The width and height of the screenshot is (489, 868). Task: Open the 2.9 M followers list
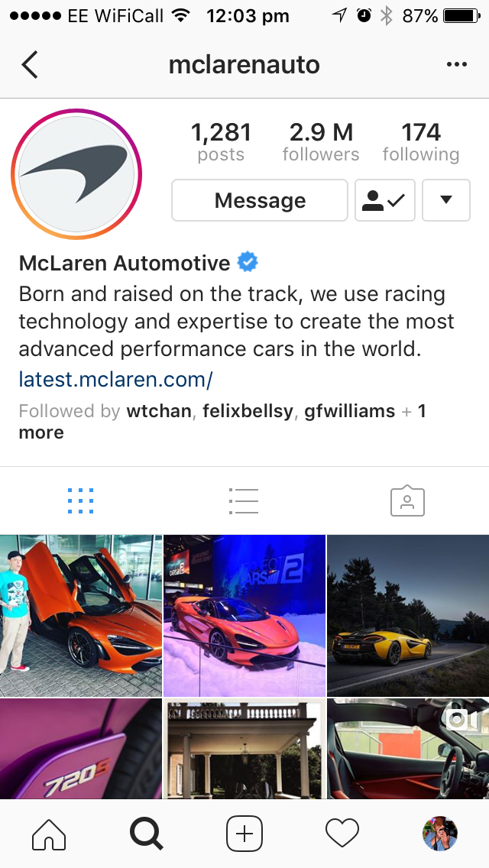coord(321,142)
